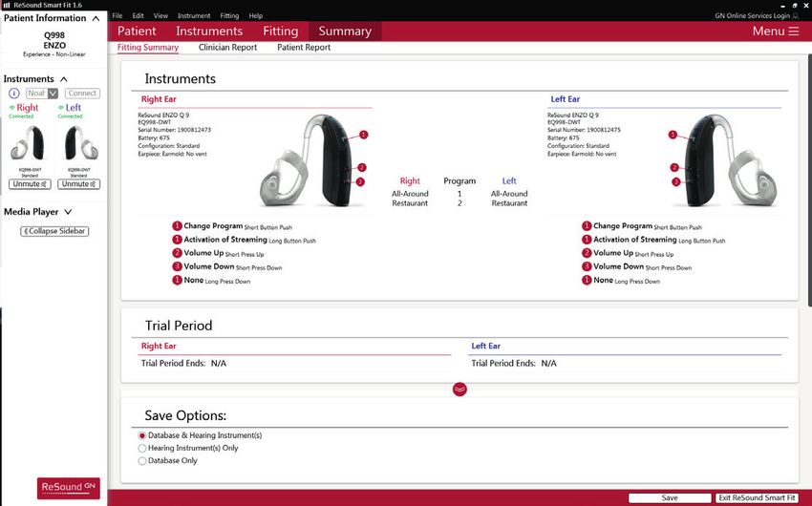This screenshot has height=506, width=812.
Task: Click the vertical scrollbar on the right
Action: coord(809,179)
